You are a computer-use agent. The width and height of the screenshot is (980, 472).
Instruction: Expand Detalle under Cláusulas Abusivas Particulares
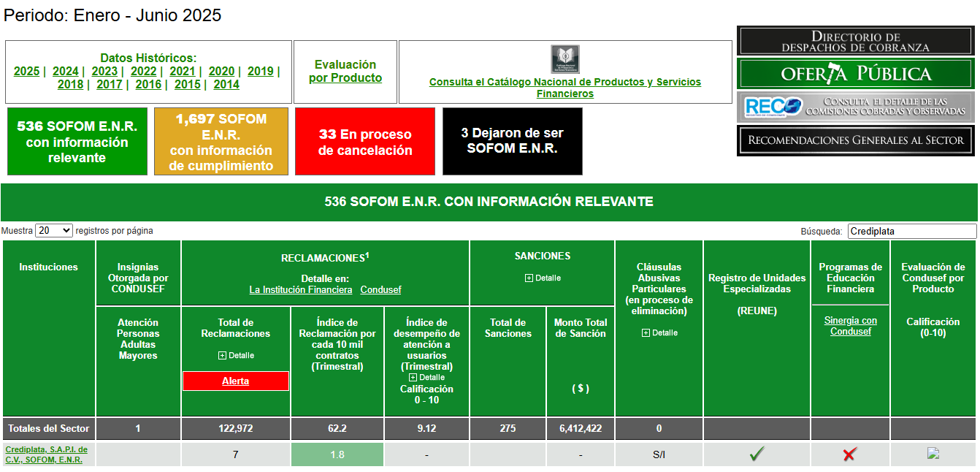659,332
